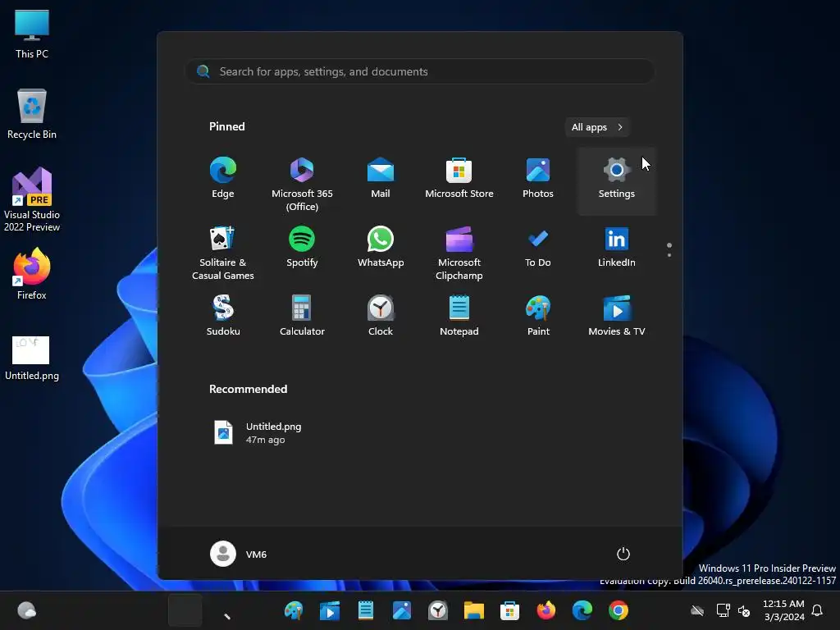Viewport: 840px width, 630px height.
Task: Launch Paint from the pinned grid
Action: [x=538, y=316]
